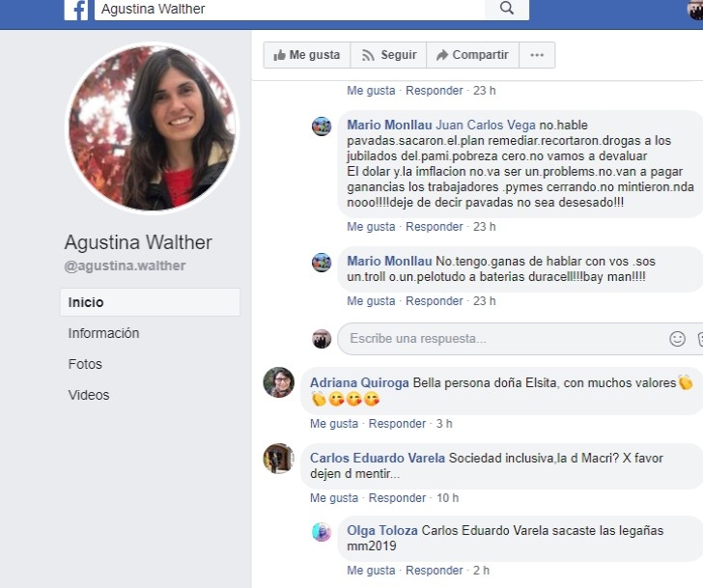This screenshot has width=703, height=588.
Task: Click in the Escribe una respuesta field
Action: click(502, 338)
